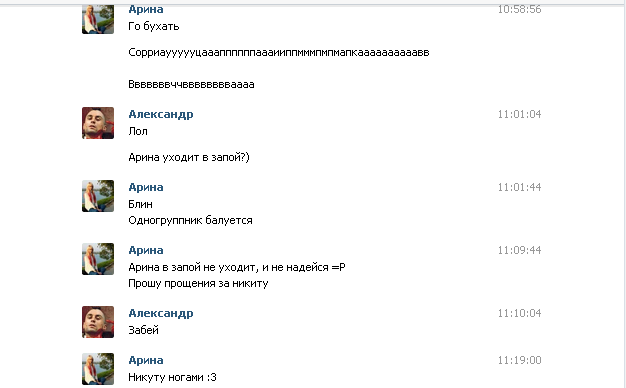
Task: Open the Александр name link above "Лол"
Action: [161, 114]
